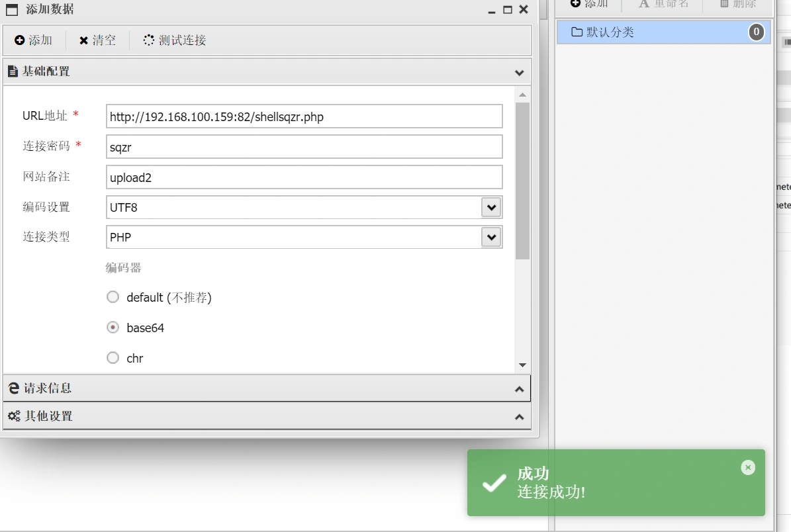The image size is (791, 532).
Task: Dismiss the 连接成功 success notification
Action: point(748,468)
